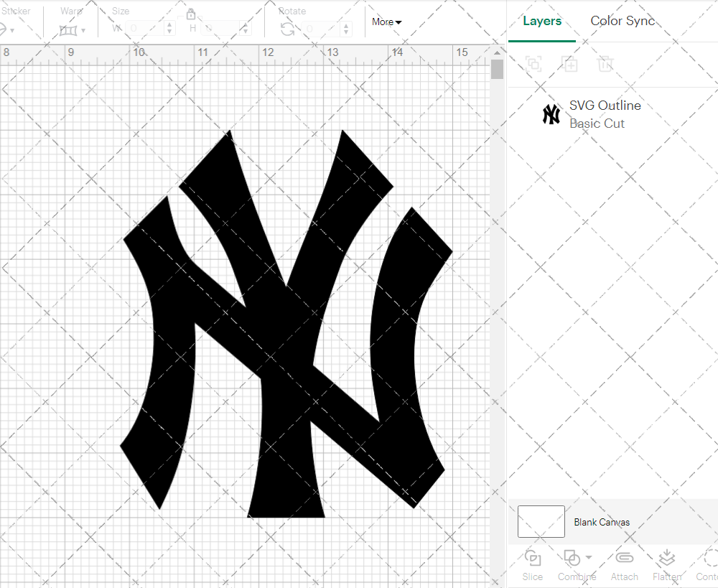The image size is (718, 588).
Task: Click the Flatten tool icon
Action: 667,558
